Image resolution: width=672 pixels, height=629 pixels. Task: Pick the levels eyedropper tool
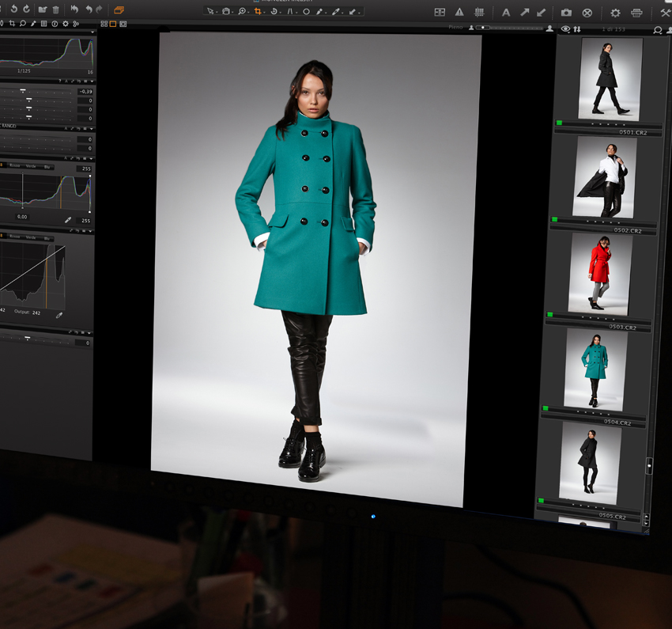point(68,220)
